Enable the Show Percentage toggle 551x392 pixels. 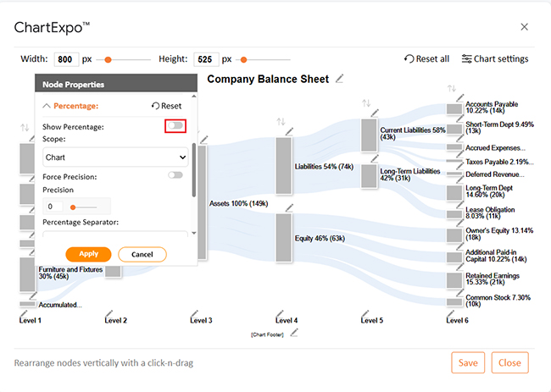point(175,125)
